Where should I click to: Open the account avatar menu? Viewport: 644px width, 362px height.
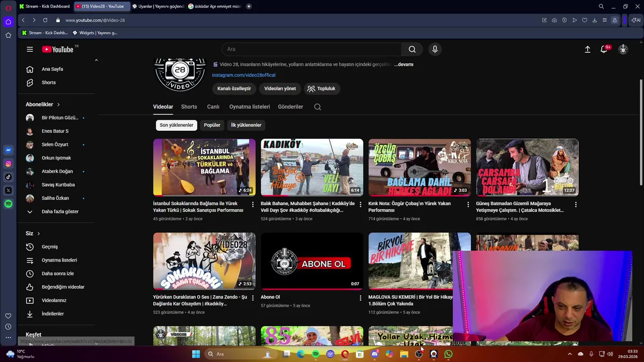click(623, 49)
